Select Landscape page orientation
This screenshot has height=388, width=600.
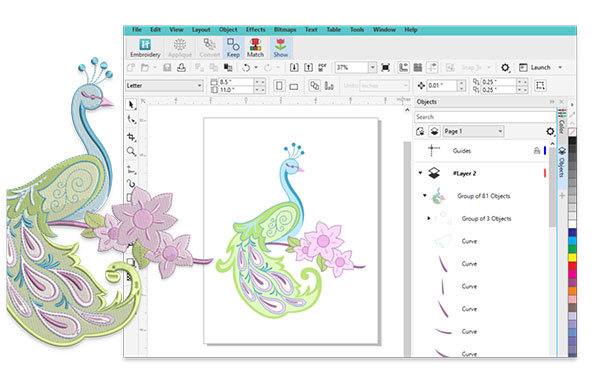click(294, 86)
